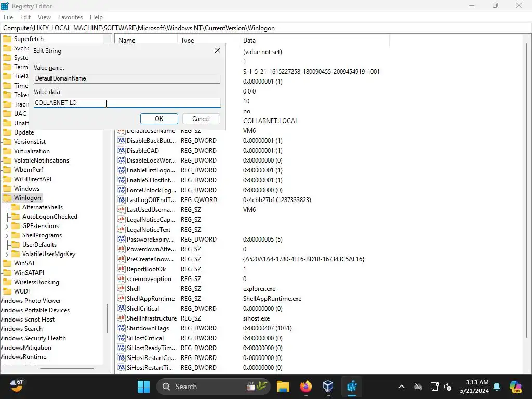Click the EnableFirstLogon value icon
Image resolution: width=532 pixels, height=399 pixels.
click(x=122, y=170)
